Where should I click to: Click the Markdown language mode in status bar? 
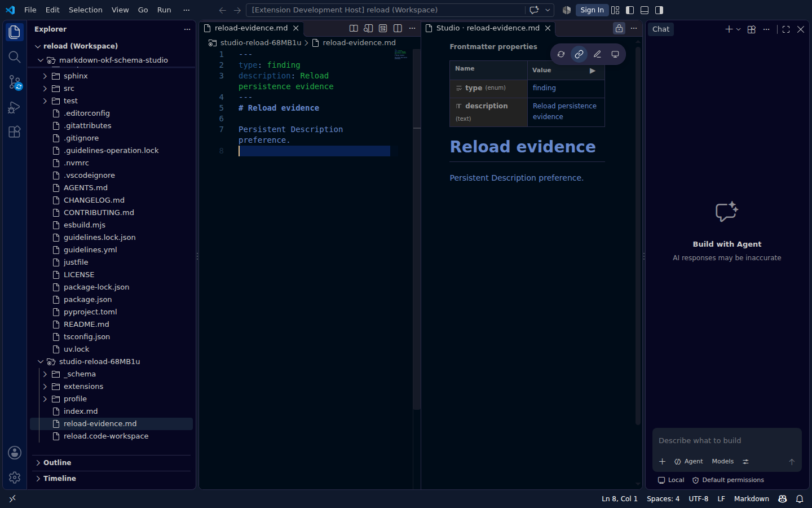point(752,499)
